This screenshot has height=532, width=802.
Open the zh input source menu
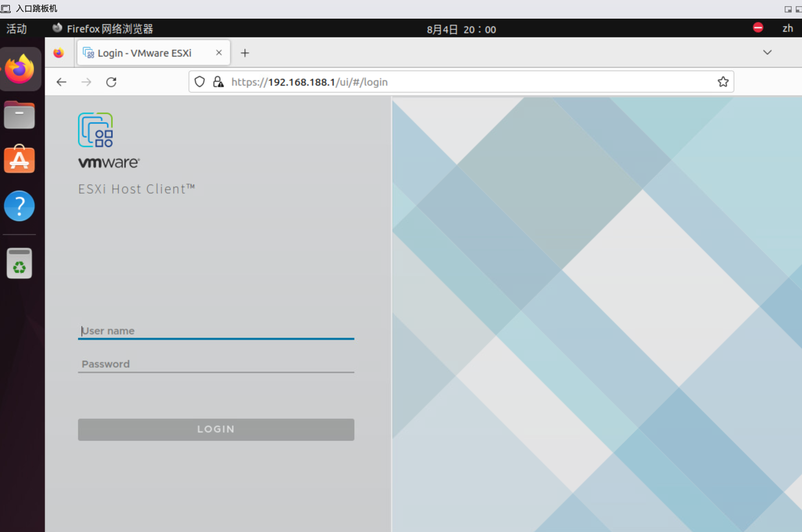point(787,28)
